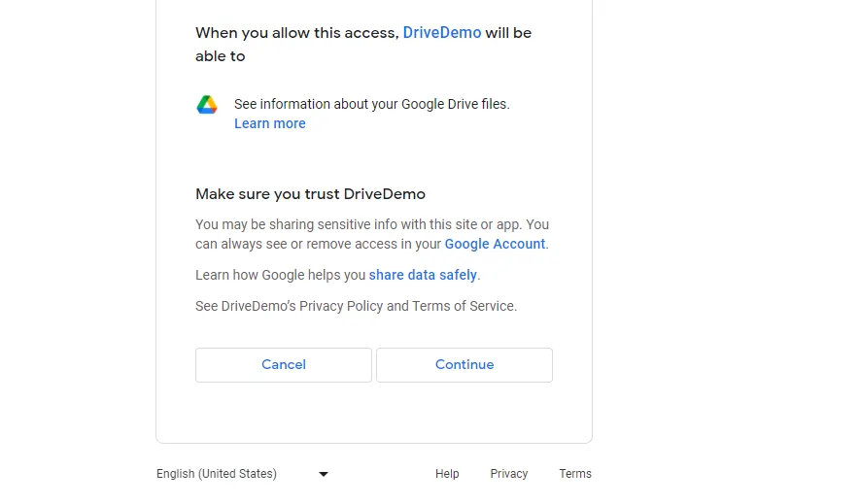Click 'See information about your Google Drive files' text

[372, 104]
